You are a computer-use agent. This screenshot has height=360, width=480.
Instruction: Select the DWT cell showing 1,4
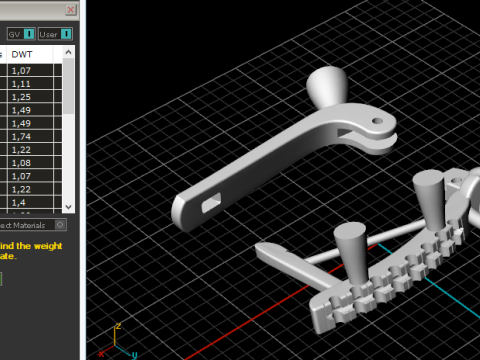tap(30, 203)
